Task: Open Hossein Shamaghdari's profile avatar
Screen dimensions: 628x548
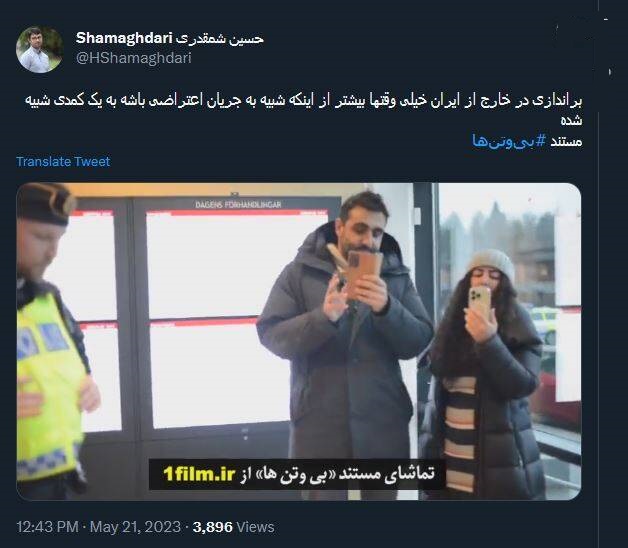Action: tap(39, 50)
